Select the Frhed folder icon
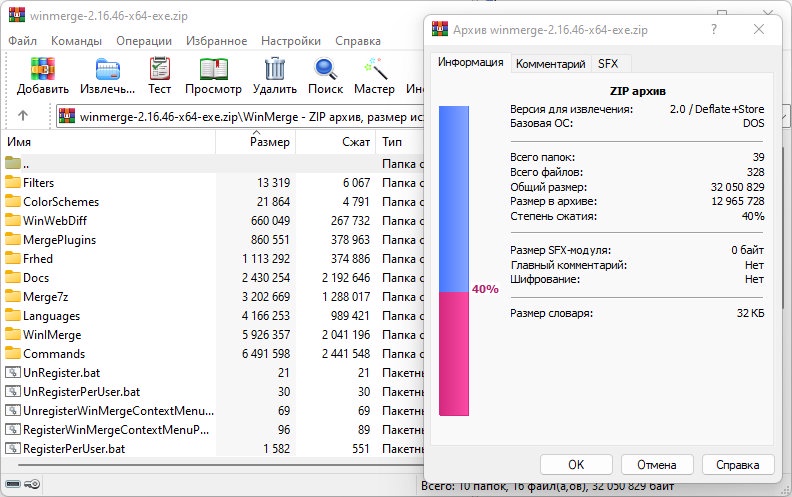 tap(13, 258)
